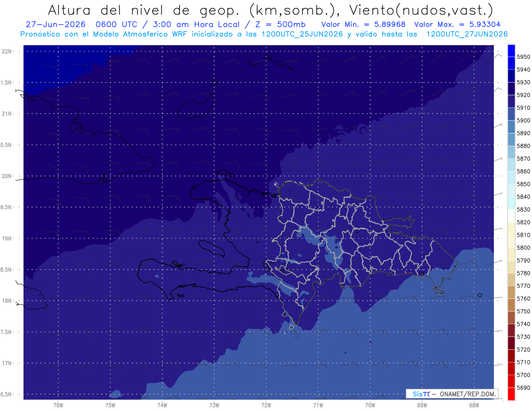Viewport: 532px width, 411px height.
Task: Click the 'ONAMET/REP.DOM.' logo label
Action: (467, 393)
